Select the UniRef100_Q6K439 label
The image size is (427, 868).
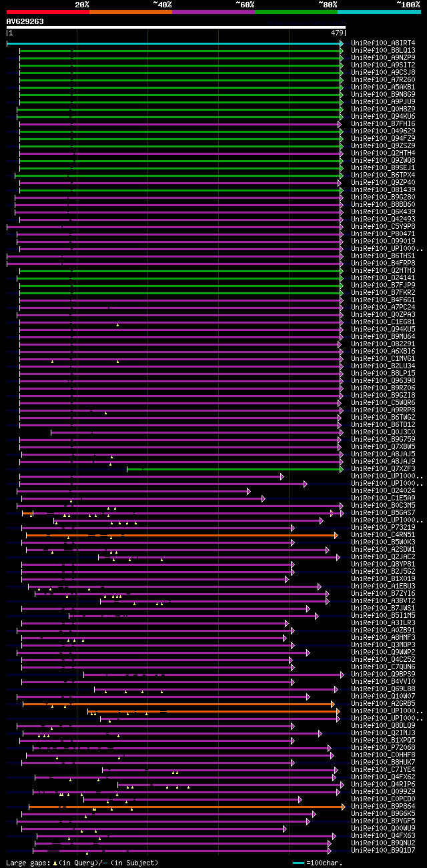tap(383, 211)
